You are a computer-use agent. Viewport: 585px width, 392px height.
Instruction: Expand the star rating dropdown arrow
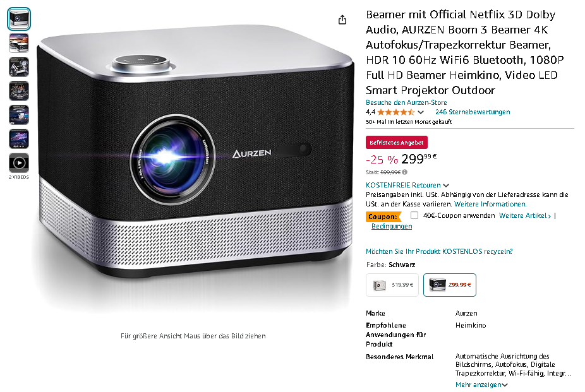[421, 112]
